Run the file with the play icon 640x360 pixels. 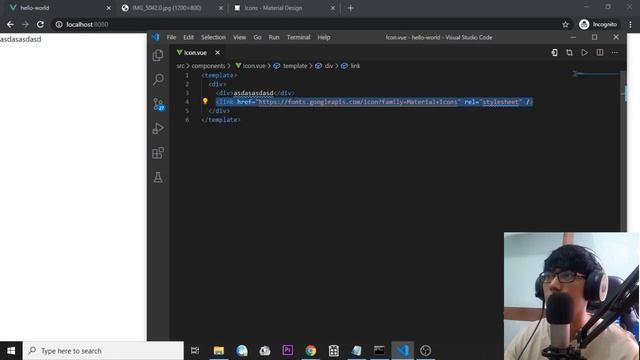(x=584, y=53)
